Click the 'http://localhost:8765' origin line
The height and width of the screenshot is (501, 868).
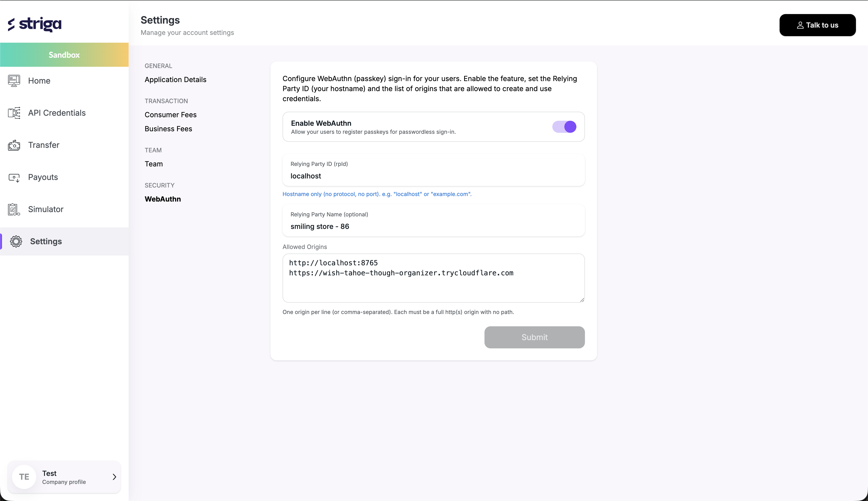(333, 263)
